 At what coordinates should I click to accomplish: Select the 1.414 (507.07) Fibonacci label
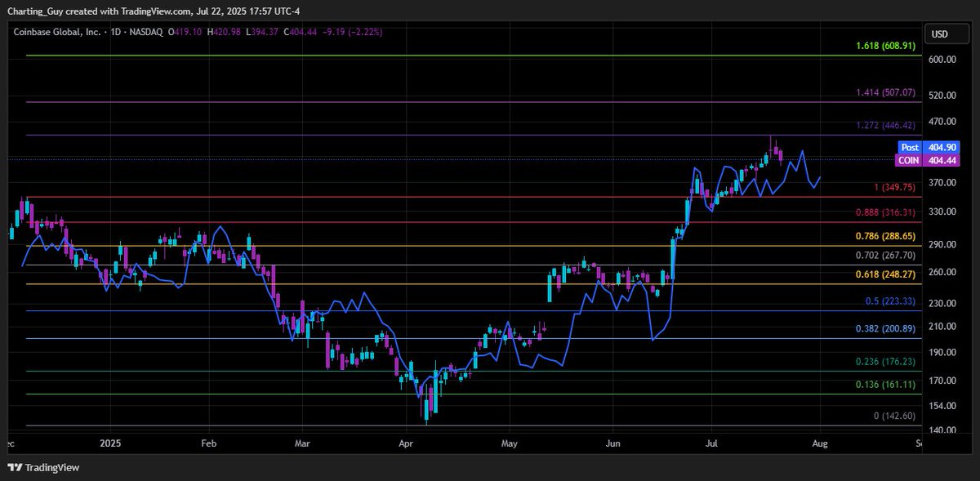(884, 93)
